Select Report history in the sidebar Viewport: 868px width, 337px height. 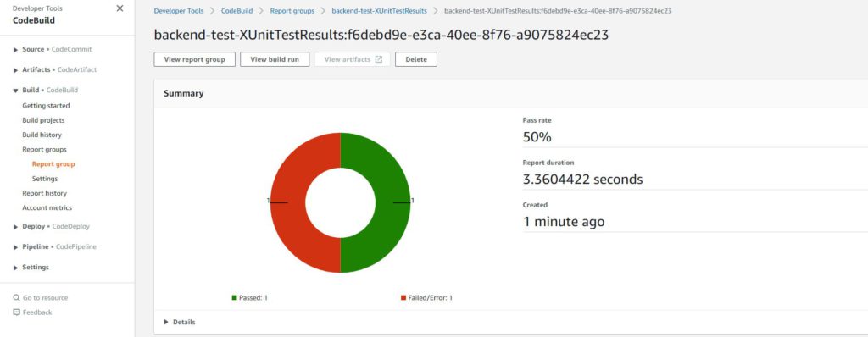(x=44, y=193)
